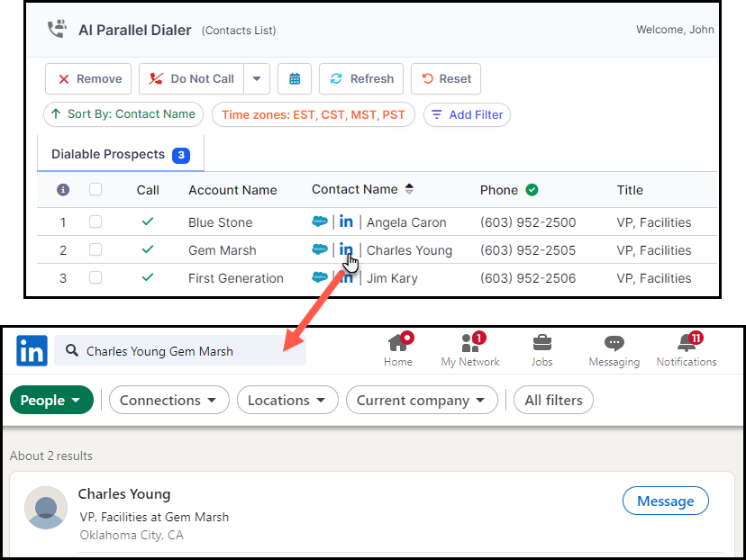Click the About 2 results text
The image size is (746, 560).
[51, 456]
